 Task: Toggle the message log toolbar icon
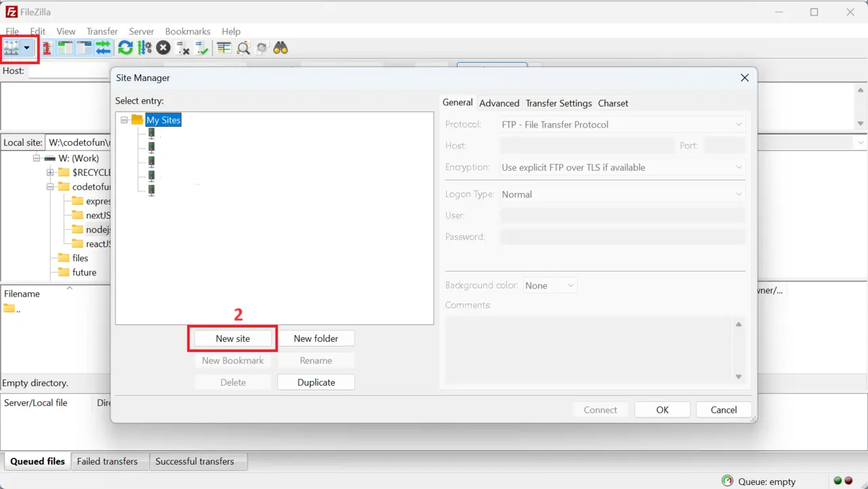coord(47,48)
